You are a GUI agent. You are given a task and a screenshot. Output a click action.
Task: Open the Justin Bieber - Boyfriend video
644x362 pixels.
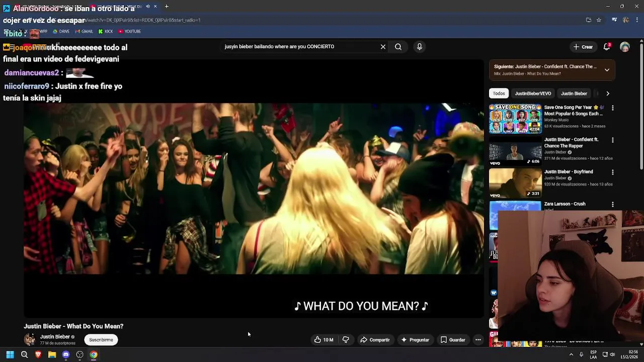[515, 183]
